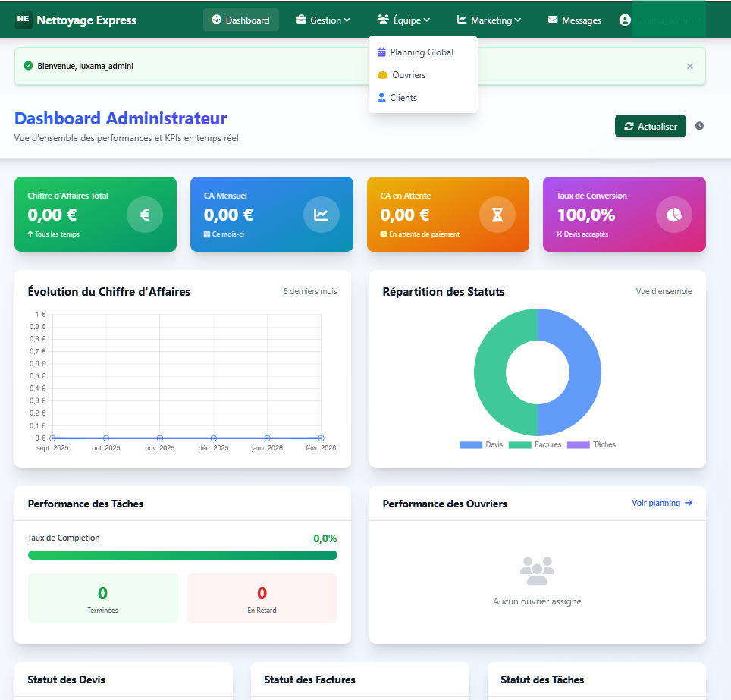Click the 'Vue d'ensemble' chart label
Viewport: 731px width, 700px height.
point(664,291)
